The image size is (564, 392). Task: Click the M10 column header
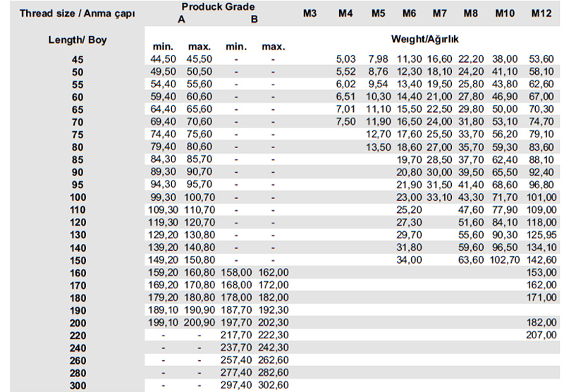point(505,13)
